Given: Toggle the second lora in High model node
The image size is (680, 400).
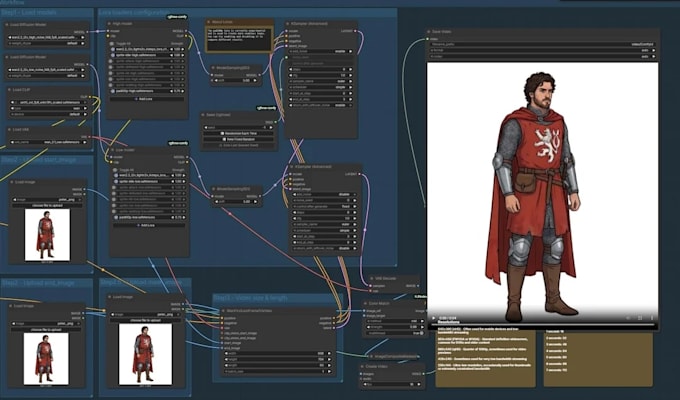Looking at the screenshot, I should click(113, 55).
